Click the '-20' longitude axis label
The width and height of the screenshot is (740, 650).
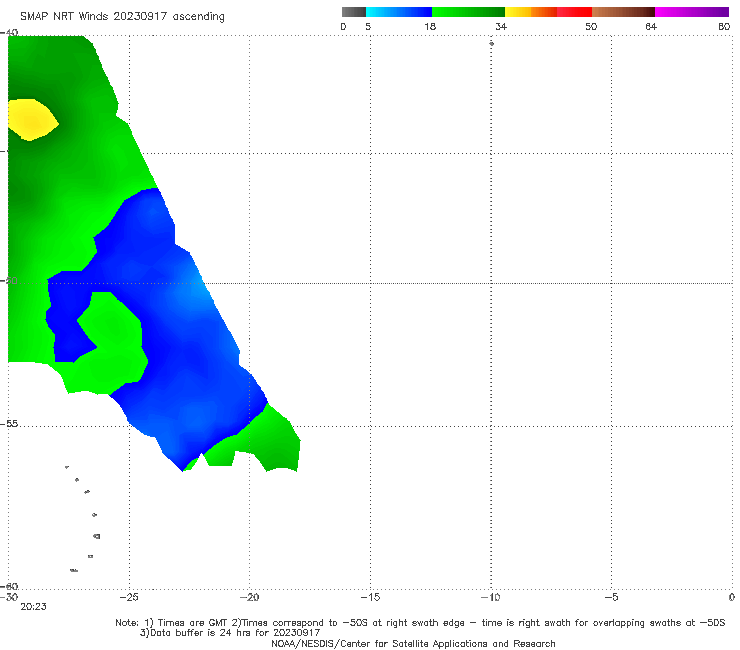click(249, 597)
